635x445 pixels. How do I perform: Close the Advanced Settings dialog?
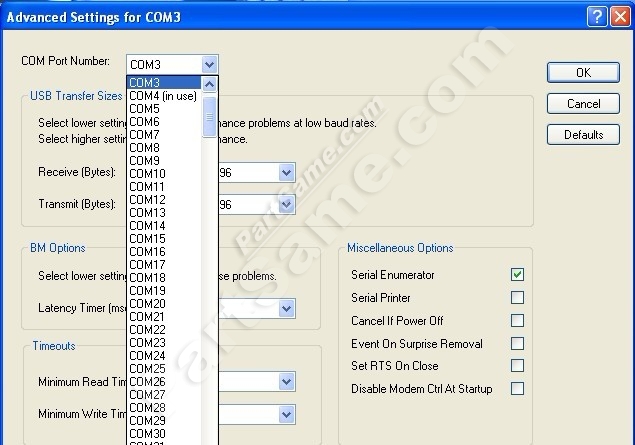pyautogui.click(x=620, y=17)
